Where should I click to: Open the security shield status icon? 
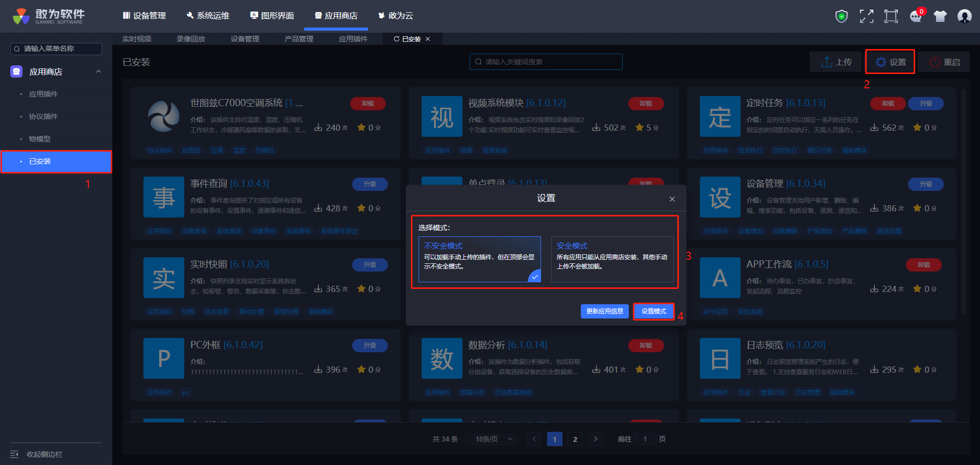click(842, 16)
